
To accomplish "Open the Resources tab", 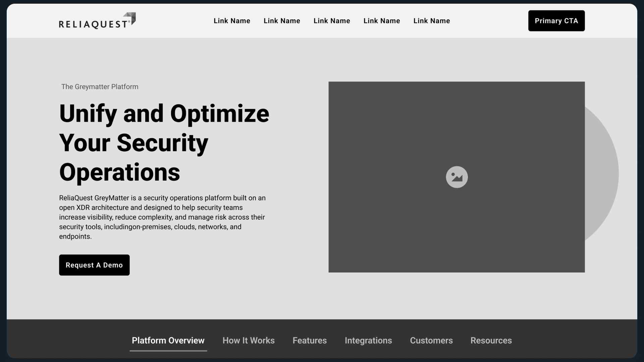I will pyautogui.click(x=491, y=341).
